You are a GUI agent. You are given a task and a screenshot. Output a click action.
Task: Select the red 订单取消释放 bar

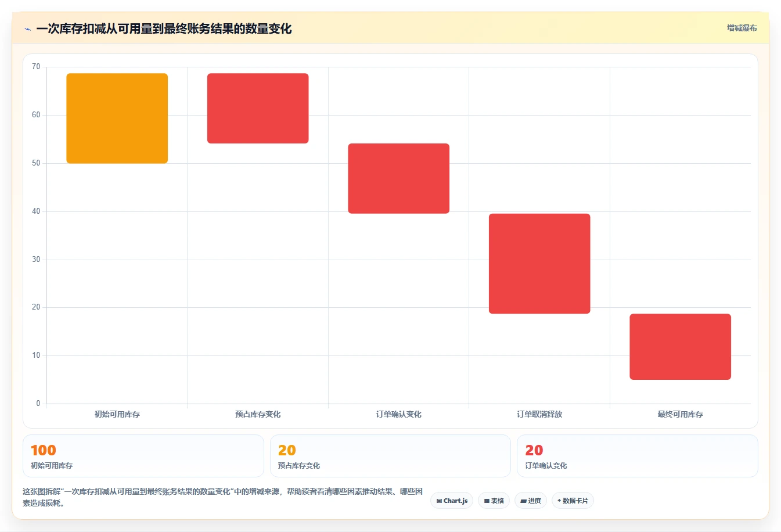(539, 264)
